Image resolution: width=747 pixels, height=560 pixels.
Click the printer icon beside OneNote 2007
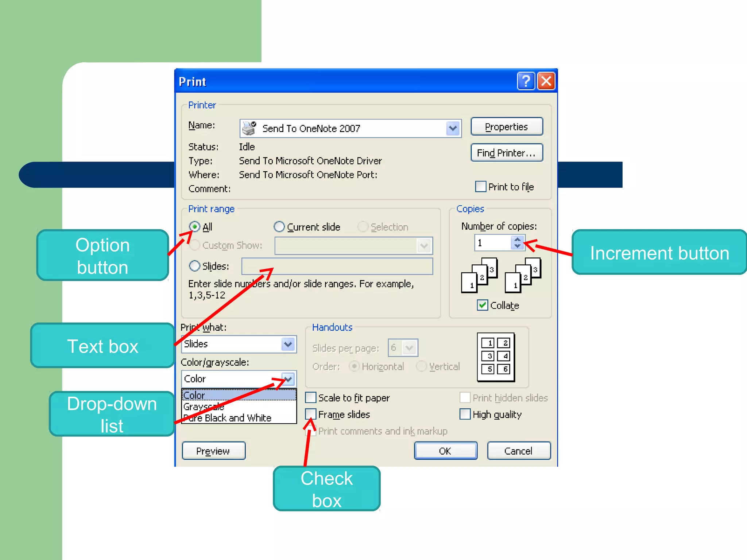[x=249, y=128]
